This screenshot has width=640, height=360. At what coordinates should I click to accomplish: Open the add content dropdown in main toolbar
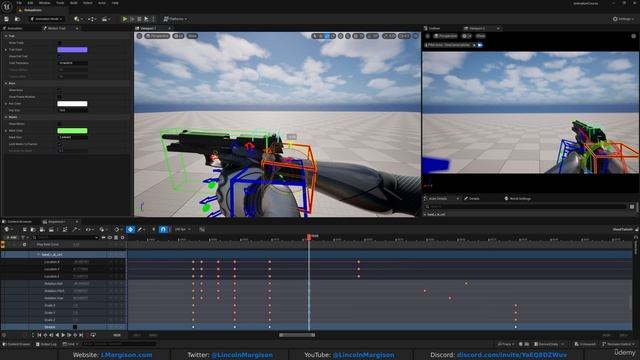coord(78,19)
